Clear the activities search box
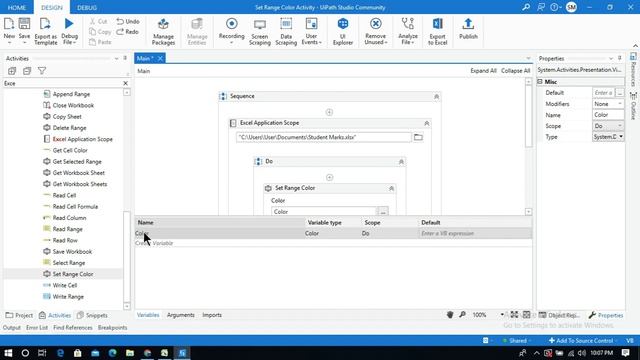Screen dimensions: 640x360 [x=125, y=83]
